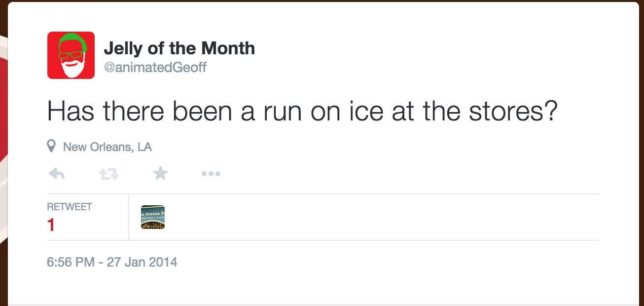Image resolution: width=644 pixels, height=306 pixels.
Task: Open the more options ellipsis menu
Action: tap(211, 174)
